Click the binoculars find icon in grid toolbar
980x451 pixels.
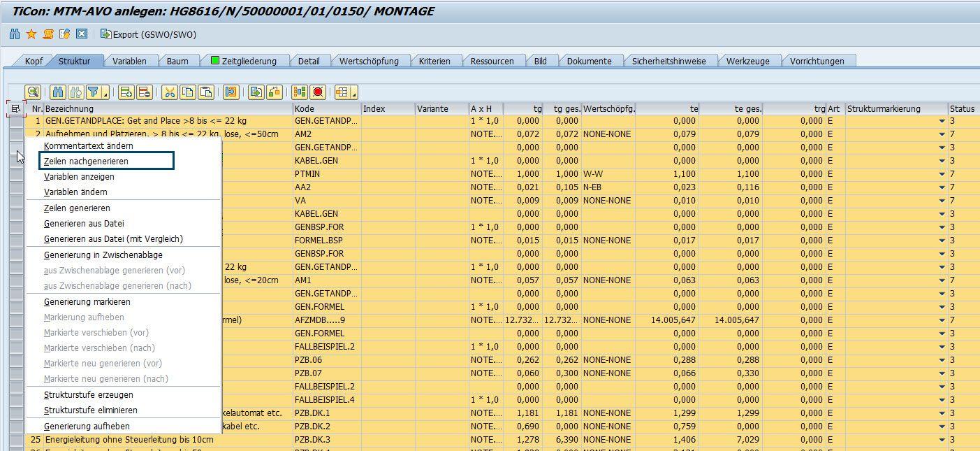pos(59,92)
